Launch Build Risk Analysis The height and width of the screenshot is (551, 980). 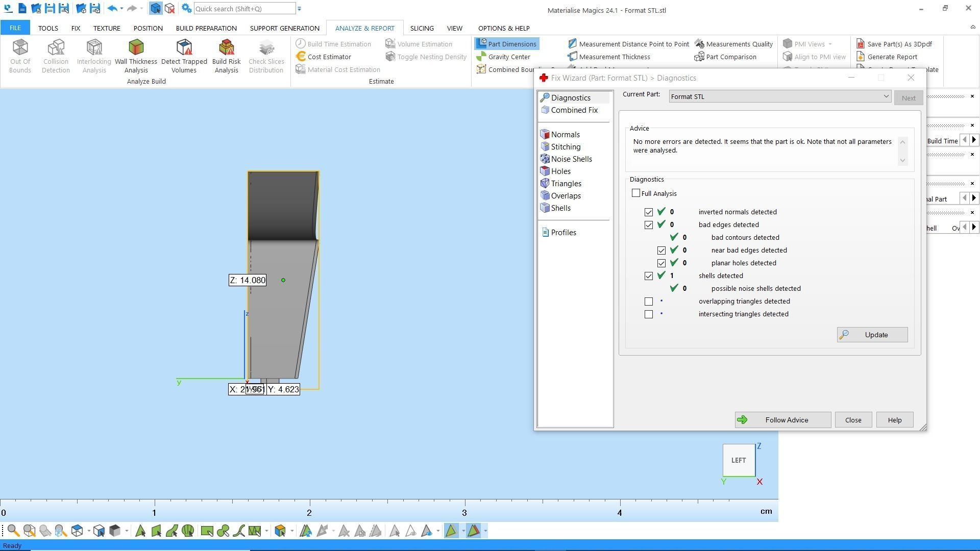point(226,56)
